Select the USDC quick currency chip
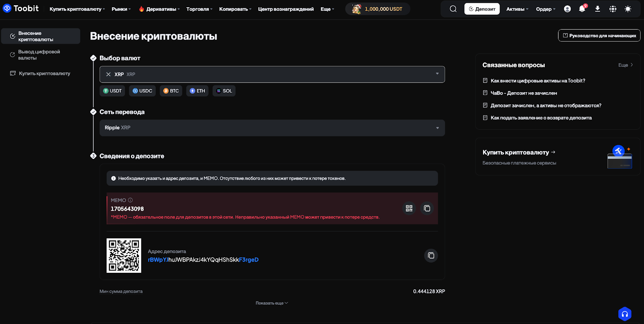This screenshot has height=324, width=644. 142,91
